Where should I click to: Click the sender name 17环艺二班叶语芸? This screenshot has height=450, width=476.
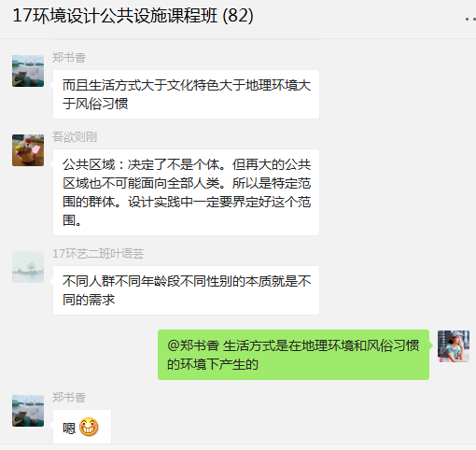[x=98, y=254]
